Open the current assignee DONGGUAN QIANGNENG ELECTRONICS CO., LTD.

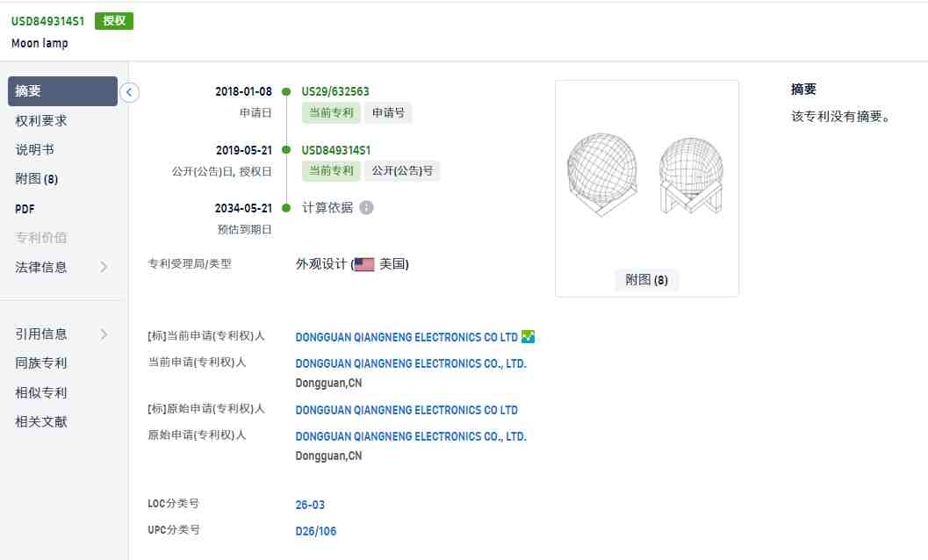pyautogui.click(x=411, y=363)
